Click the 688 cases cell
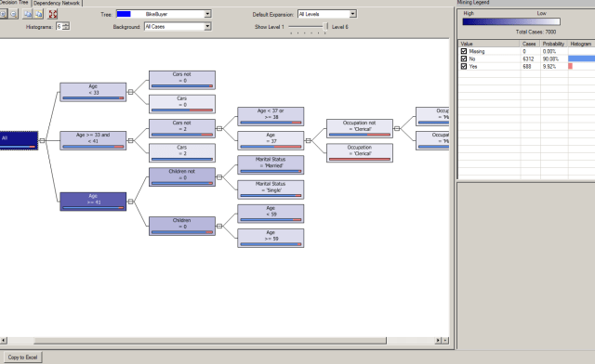This screenshot has width=595, height=364. tap(530, 66)
